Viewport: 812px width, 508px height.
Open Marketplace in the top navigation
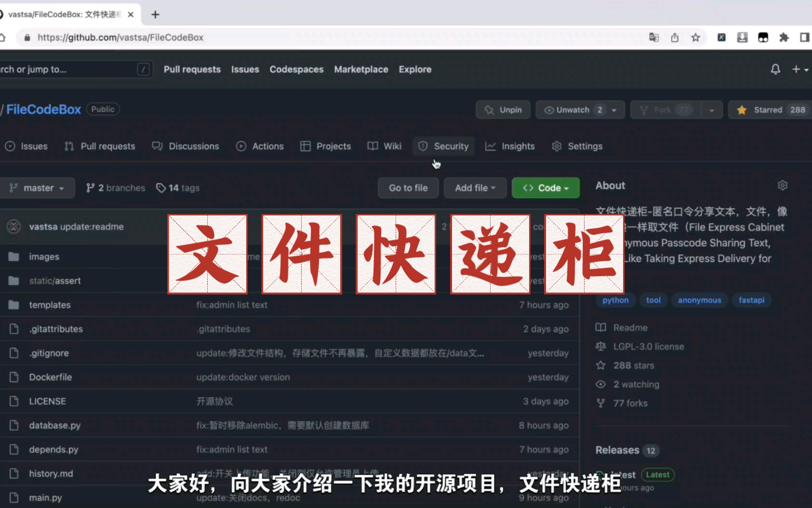click(x=361, y=69)
